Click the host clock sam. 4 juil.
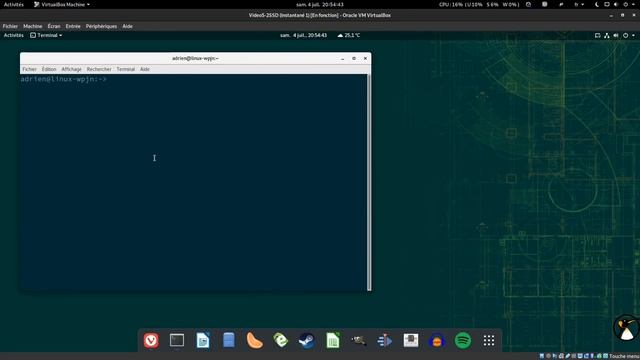The height and width of the screenshot is (360, 640). pyautogui.click(x=320, y=4)
